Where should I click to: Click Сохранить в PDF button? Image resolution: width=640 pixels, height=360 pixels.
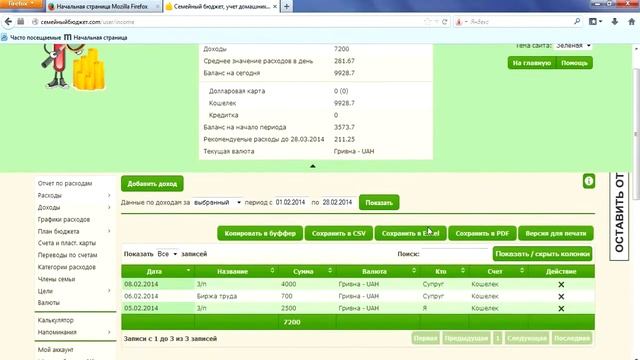click(482, 233)
